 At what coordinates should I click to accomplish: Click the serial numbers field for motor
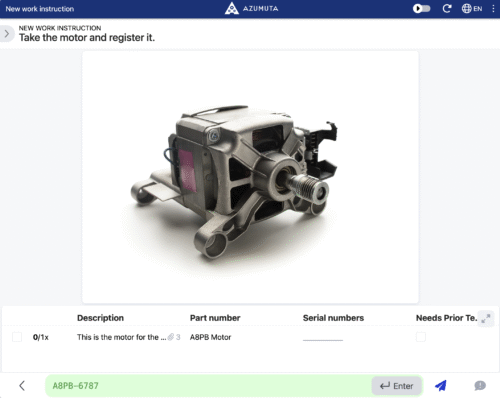click(x=323, y=337)
